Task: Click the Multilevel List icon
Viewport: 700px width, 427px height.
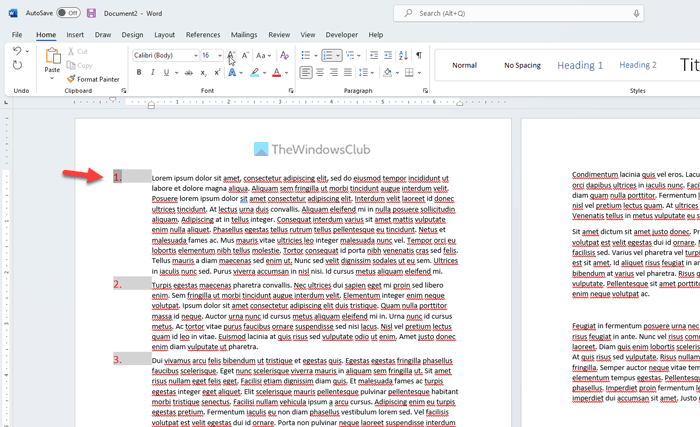Action: pyautogui.click(x=350, y=55)
